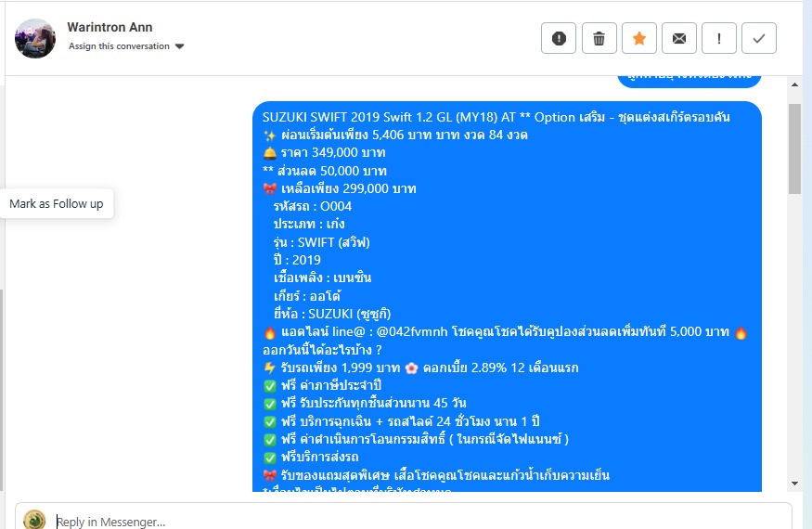The width and height of the screenshot is (812, 529).
Task: Toggle the orange star follow-up button
Action: 639,38
